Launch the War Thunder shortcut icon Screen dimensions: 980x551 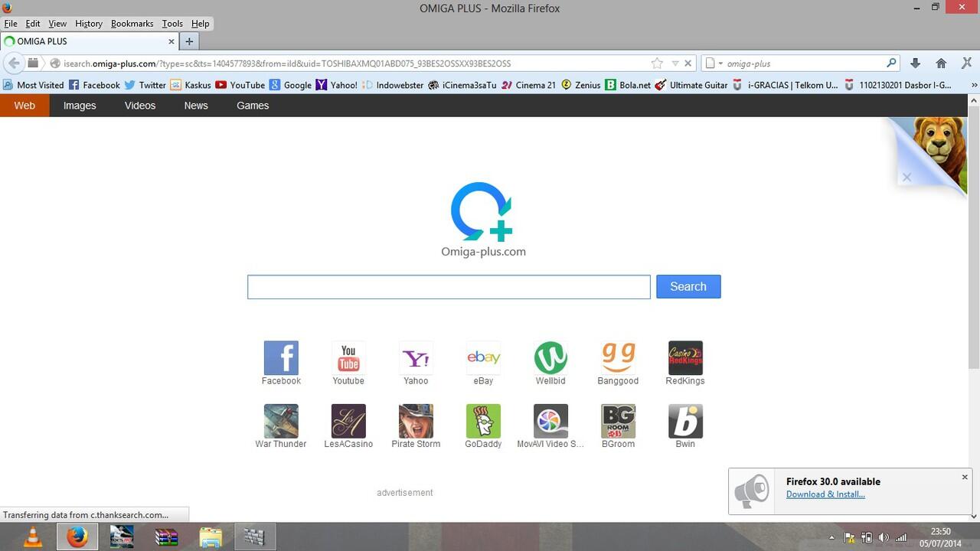(280, 420)
